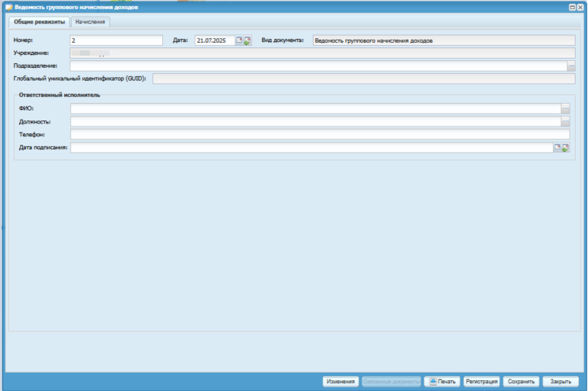Open Подразделение lookup with ellipsis button
This screenshot has height=391, width=588.
571,66
